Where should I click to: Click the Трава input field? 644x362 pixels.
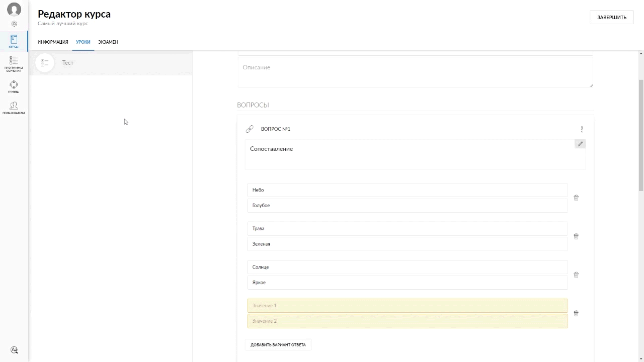(408, 229)
